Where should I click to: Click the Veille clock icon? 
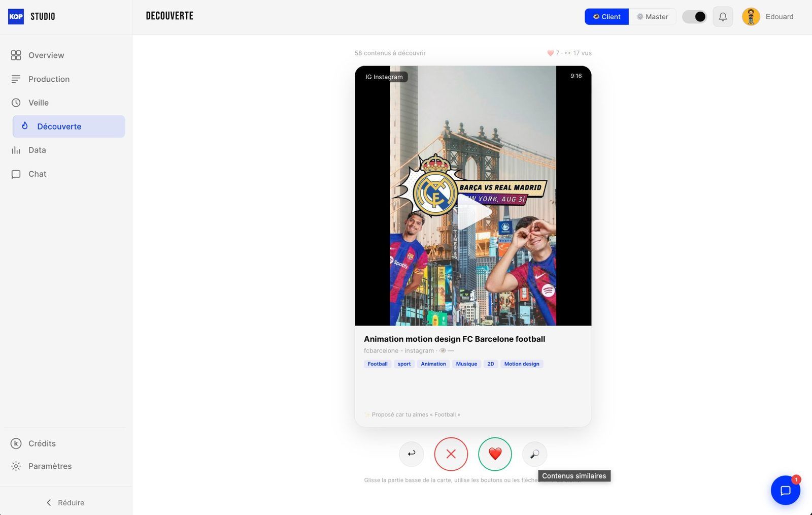pos(16,103)
